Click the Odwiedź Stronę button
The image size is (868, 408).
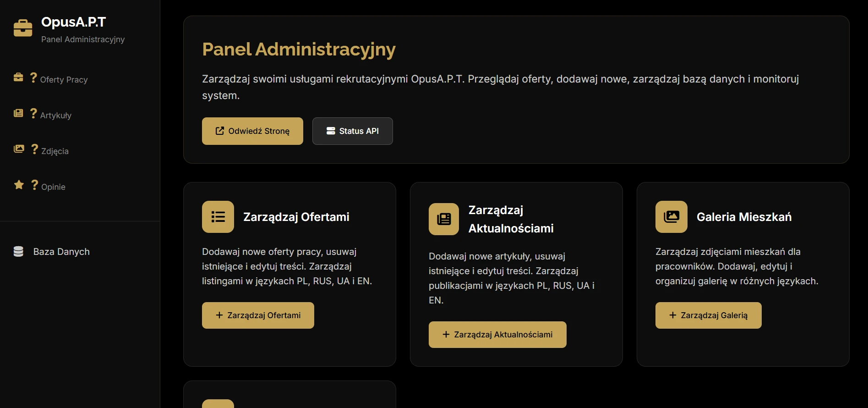pos(252,131)
